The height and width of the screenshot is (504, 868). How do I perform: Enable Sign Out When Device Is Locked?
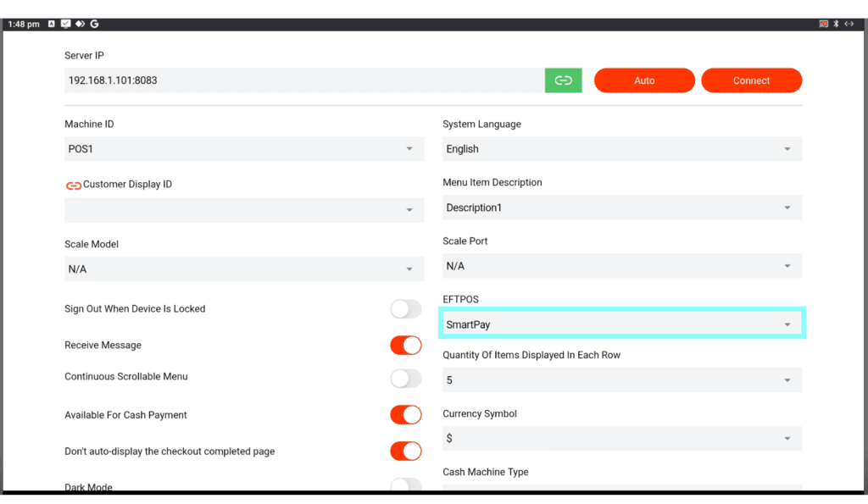[405, 309]
